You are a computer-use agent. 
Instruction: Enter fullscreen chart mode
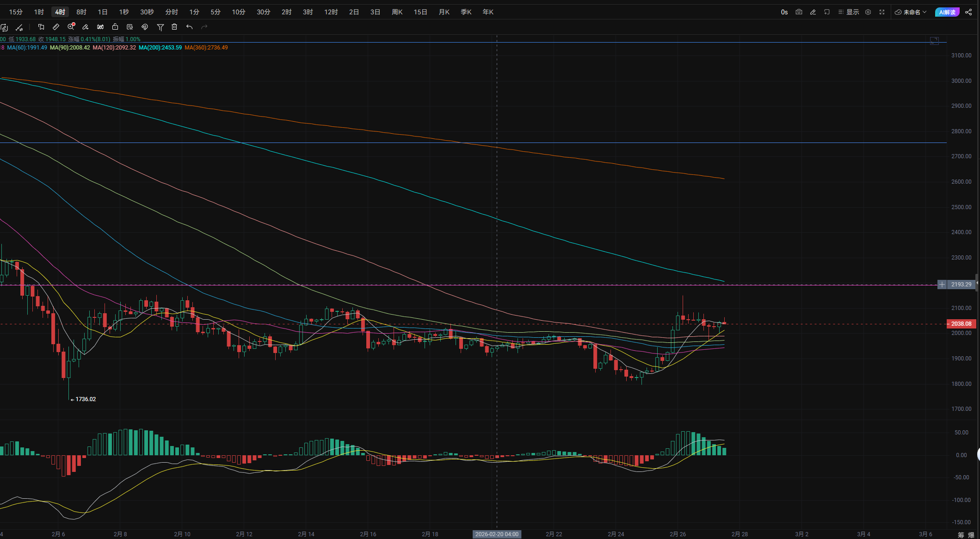coord(882,12)
